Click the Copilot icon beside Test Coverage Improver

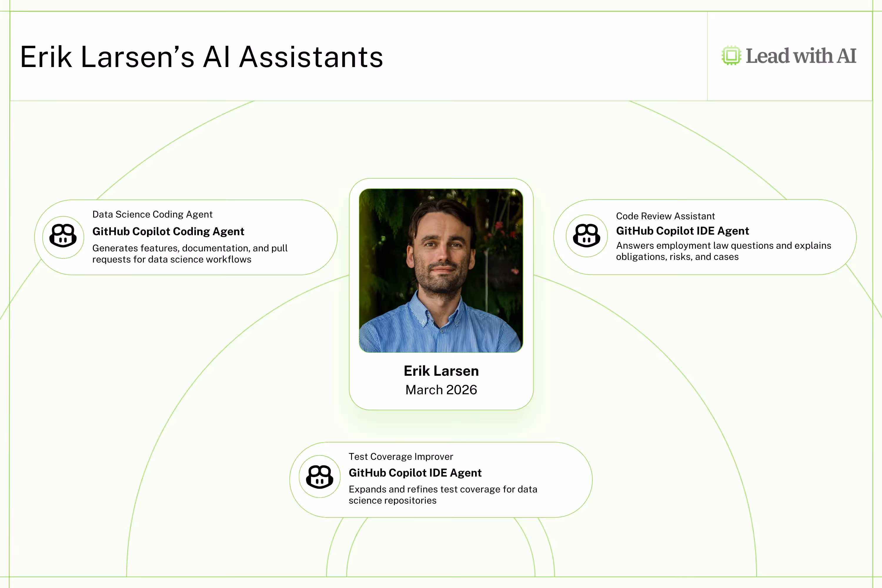coord(320,477)
